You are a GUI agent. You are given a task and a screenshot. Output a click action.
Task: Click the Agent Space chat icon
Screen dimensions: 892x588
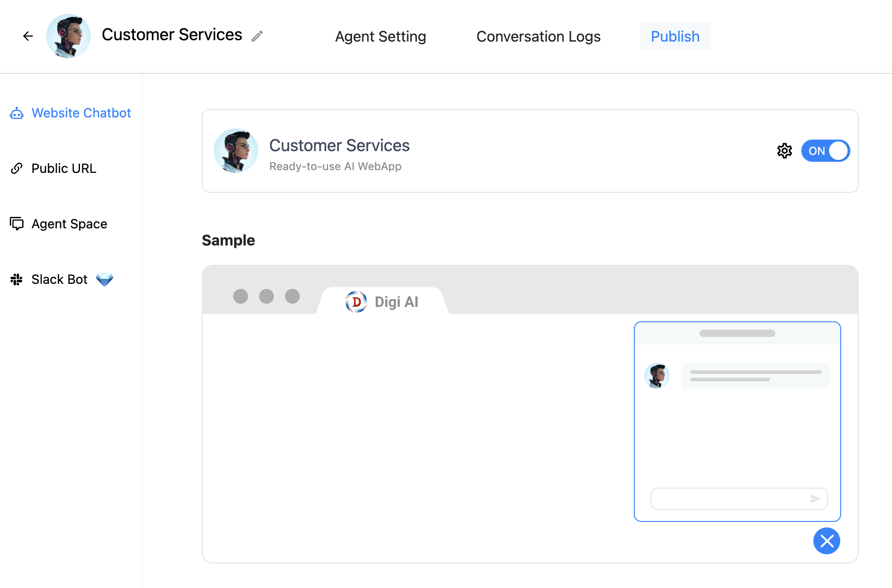[17, 224]
